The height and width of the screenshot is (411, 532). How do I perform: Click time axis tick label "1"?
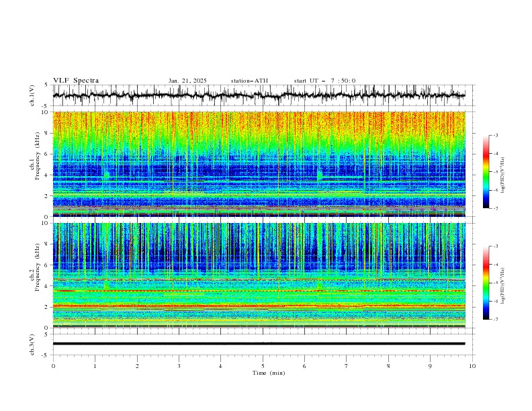(95, 366)
